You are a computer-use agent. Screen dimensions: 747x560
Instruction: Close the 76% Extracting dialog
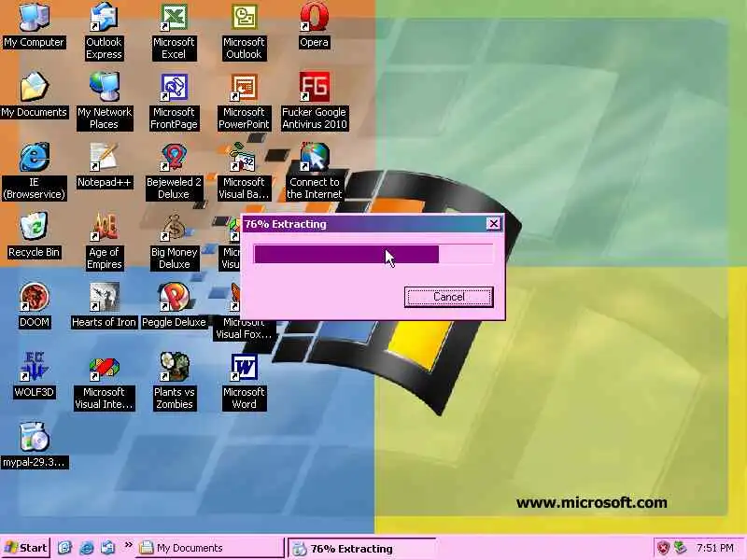coord(494,223)
